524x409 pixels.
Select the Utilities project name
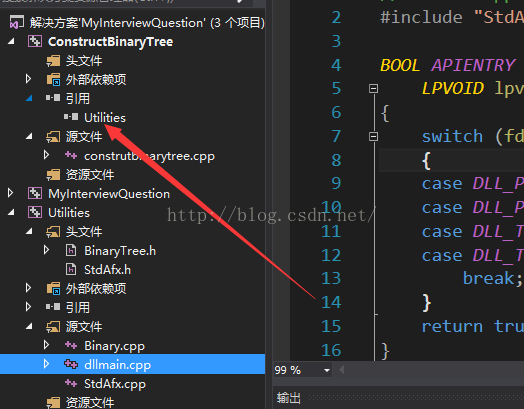(69, 213)
